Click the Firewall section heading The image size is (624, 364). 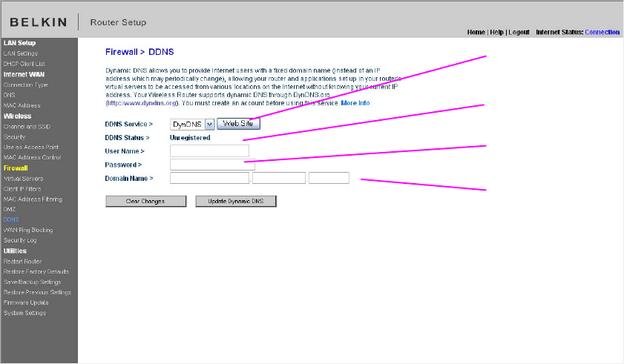tap(16, 168)
